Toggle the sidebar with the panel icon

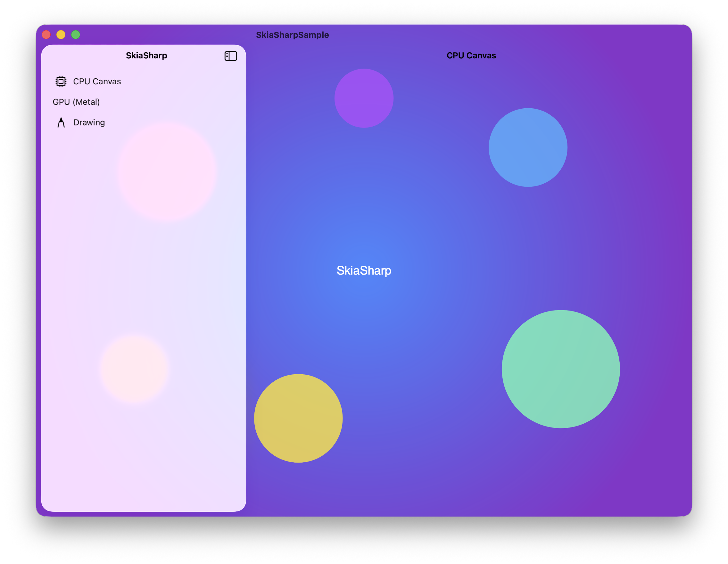point(231,56)
